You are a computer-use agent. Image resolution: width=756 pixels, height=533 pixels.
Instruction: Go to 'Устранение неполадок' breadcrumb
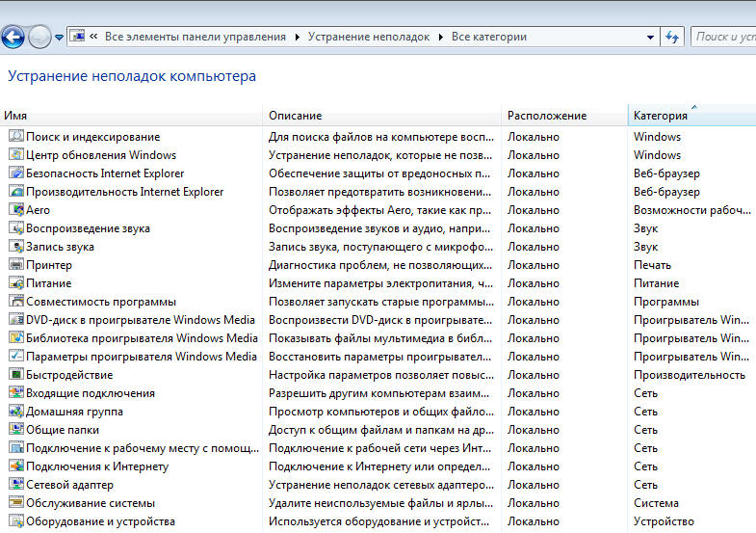click(x=369, y=37)
